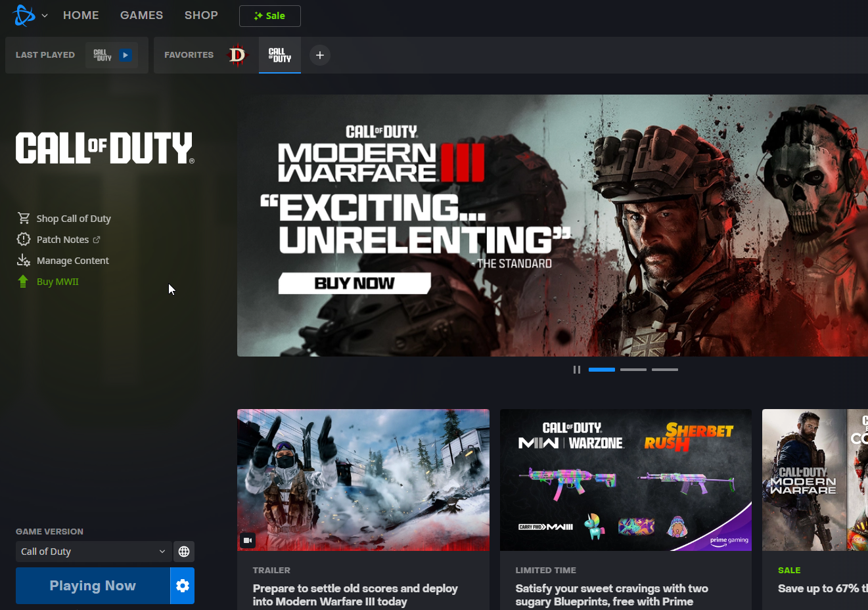This screenshot has width=868, height=610.
Task: Open the 'Save up to 67%' sale article
Action: click(x=823, y=588)
